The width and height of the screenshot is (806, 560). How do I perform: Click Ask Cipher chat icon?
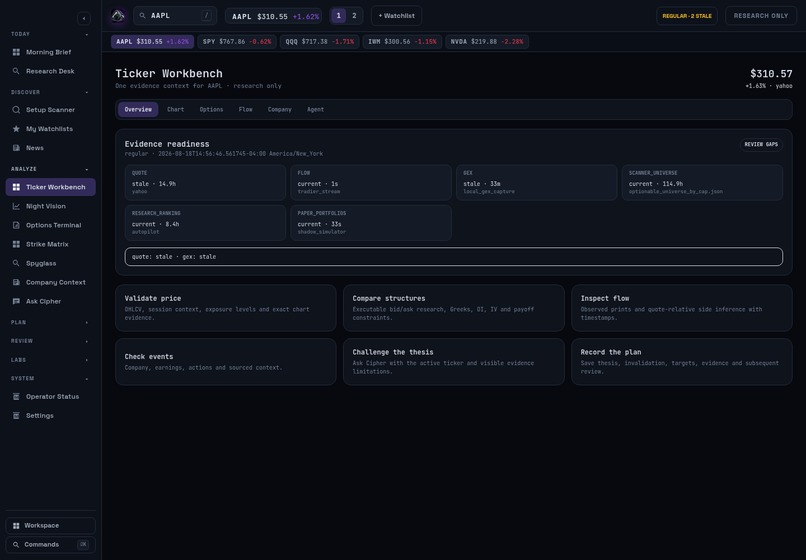[x=16, y=301]
